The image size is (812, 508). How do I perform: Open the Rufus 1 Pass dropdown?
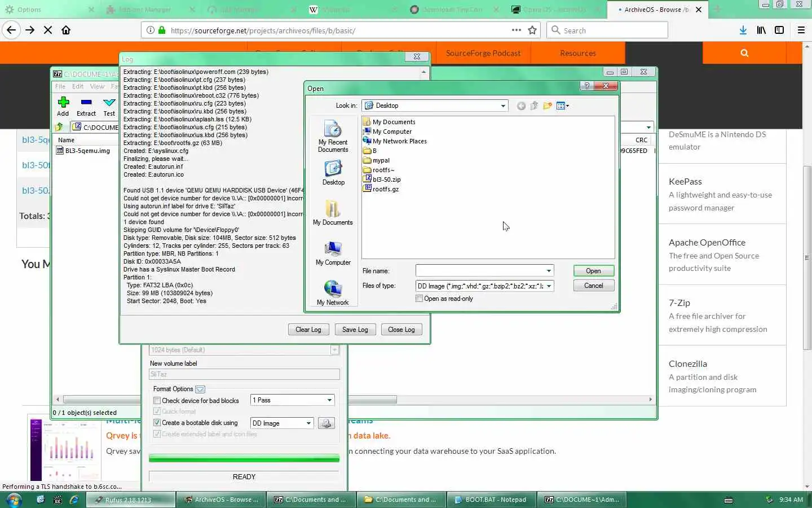point(329,400)
